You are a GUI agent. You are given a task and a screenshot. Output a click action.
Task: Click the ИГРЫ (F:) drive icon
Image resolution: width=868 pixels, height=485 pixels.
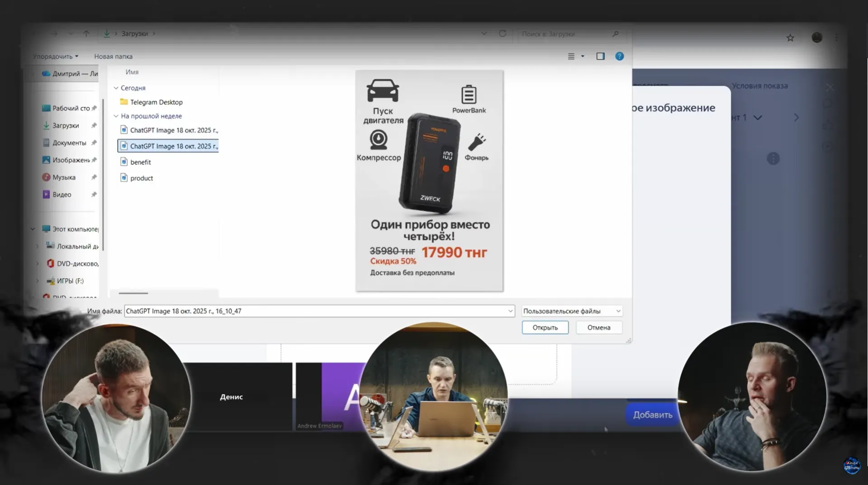pos(51,281)
